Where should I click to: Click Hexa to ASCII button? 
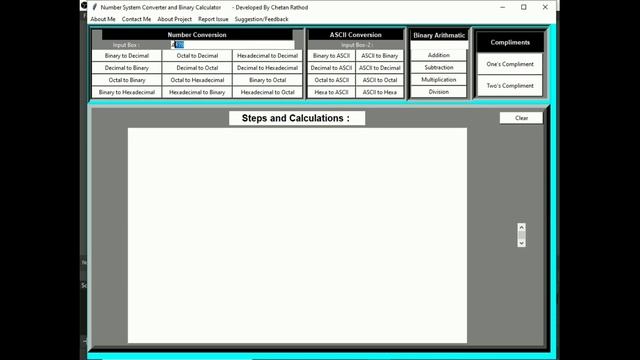[x=331, y=92]
